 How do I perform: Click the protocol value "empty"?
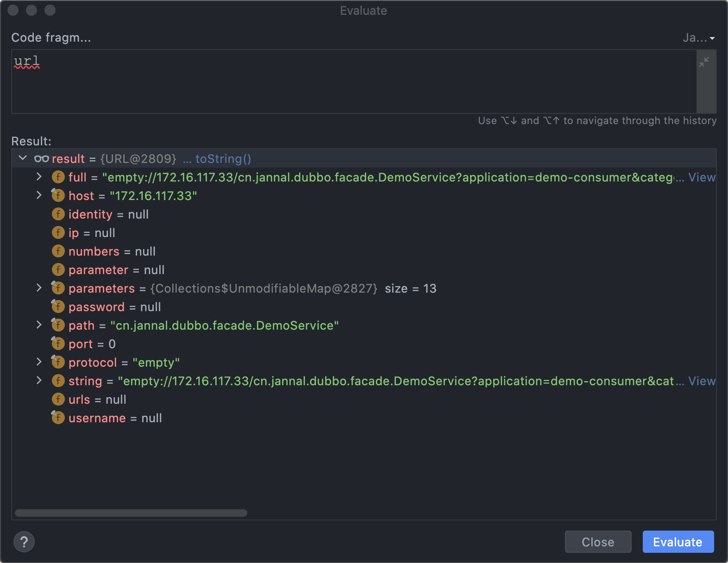pyautogui.click(x=156, y=363)
